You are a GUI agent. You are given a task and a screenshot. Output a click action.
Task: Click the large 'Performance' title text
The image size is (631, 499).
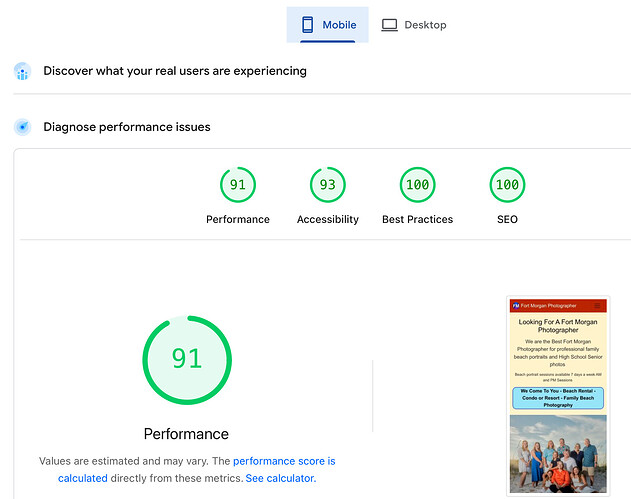coord(186,434)
